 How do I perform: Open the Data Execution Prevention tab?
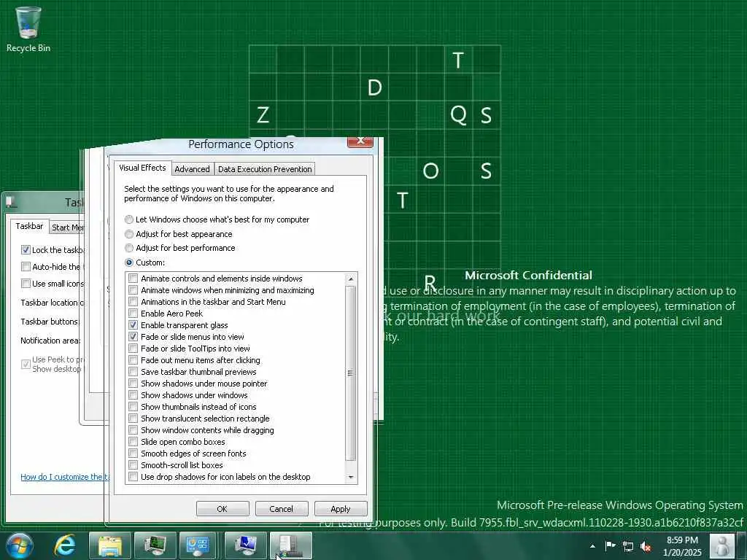tap(265, 169)
